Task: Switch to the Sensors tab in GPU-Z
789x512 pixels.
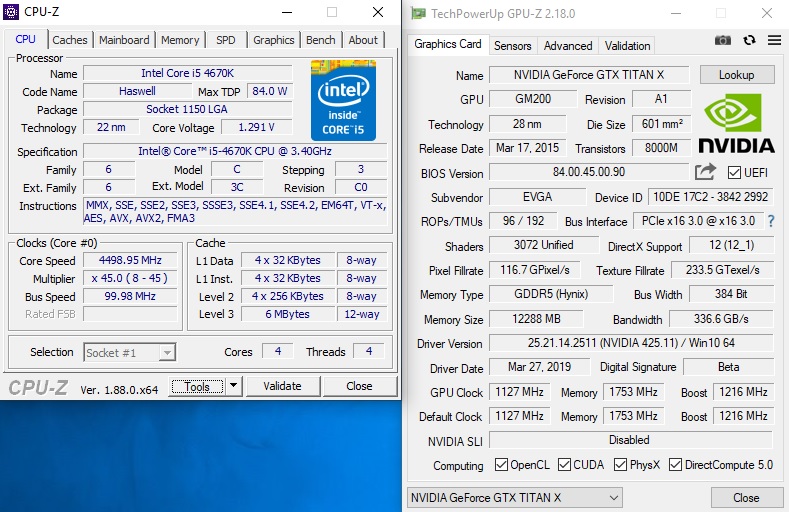Action: click(512, 46)
